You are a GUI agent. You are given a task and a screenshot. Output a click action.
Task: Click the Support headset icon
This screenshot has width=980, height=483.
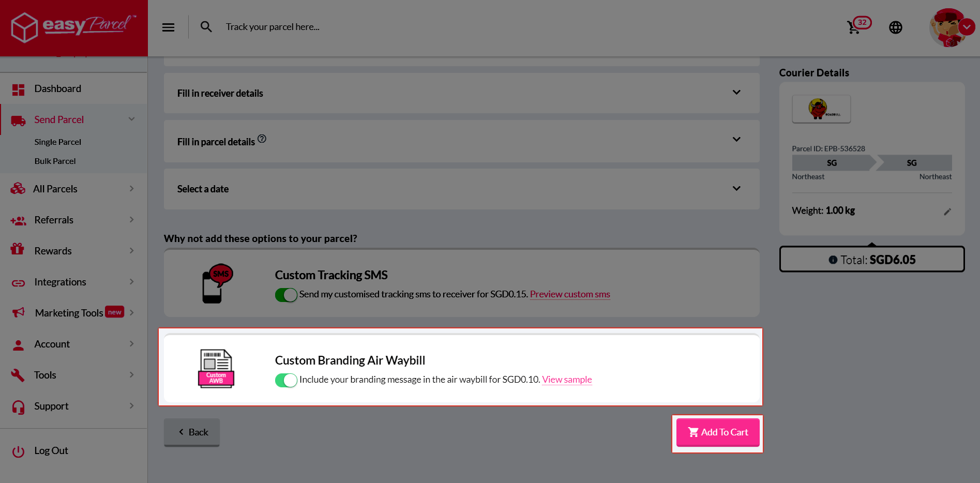(18, 406)
